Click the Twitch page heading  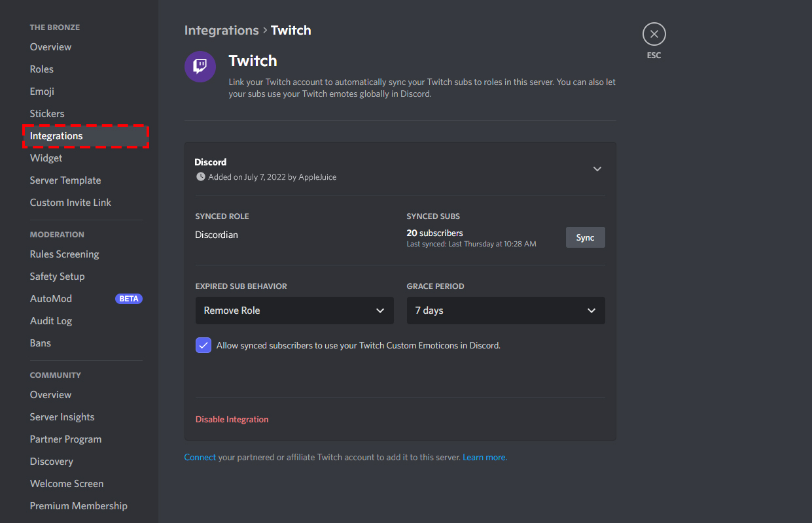pos(253,61)
